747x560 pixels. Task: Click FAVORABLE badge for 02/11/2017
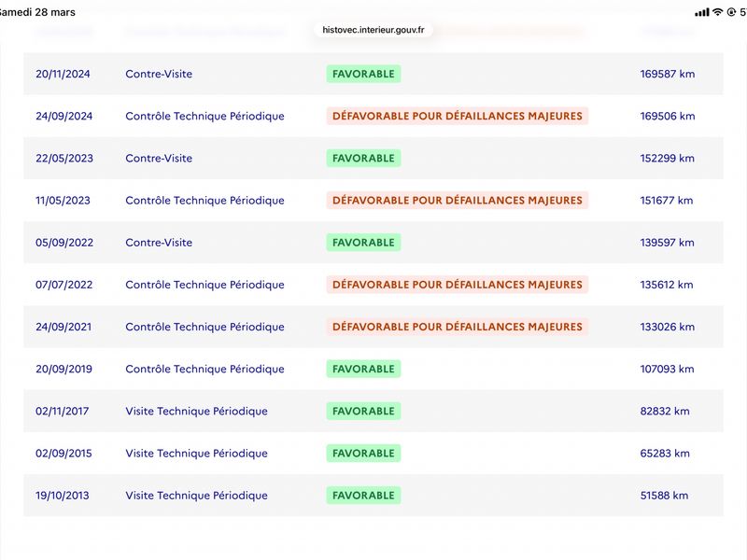click(x=363, y=411)
